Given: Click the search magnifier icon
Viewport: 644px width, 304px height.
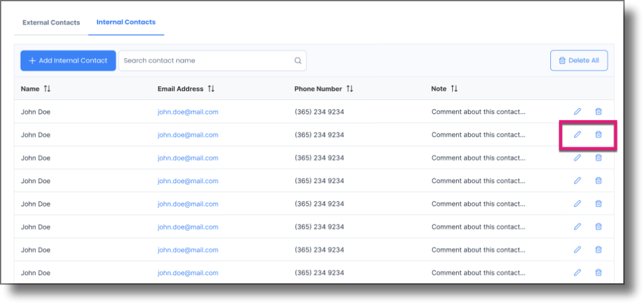Looking at the screenshot, I should click(x=297, y=61).
